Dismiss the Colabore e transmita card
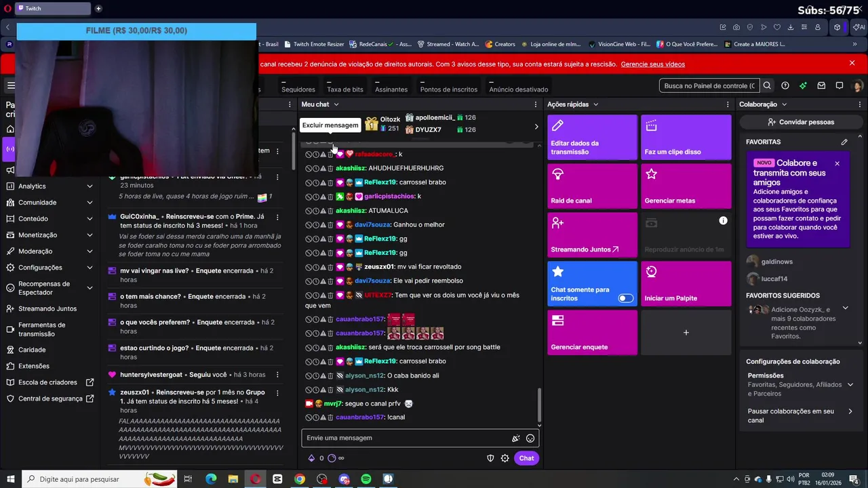 [x=837, y=163]
